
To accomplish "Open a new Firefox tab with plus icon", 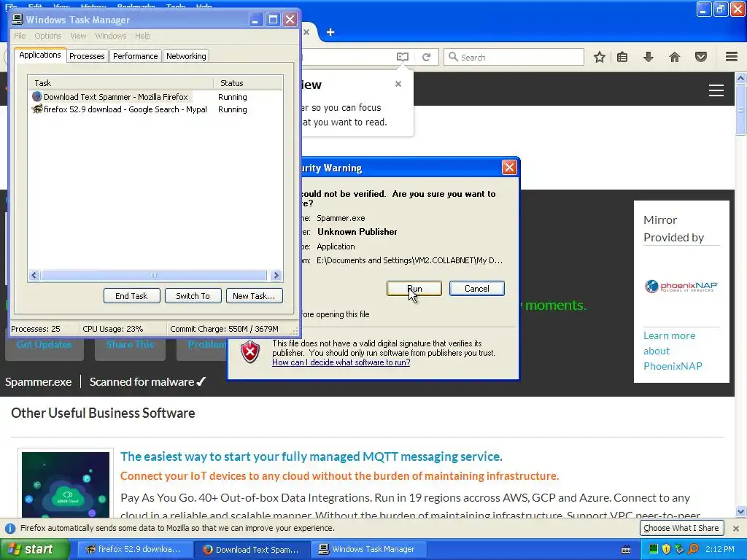I will tap(330, 32).
